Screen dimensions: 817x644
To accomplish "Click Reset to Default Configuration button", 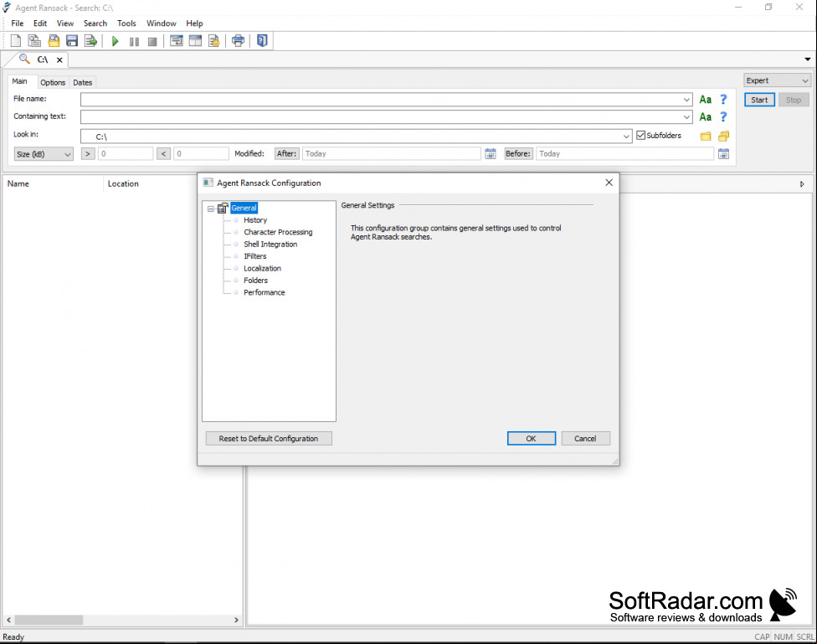I will click(269, 439).
